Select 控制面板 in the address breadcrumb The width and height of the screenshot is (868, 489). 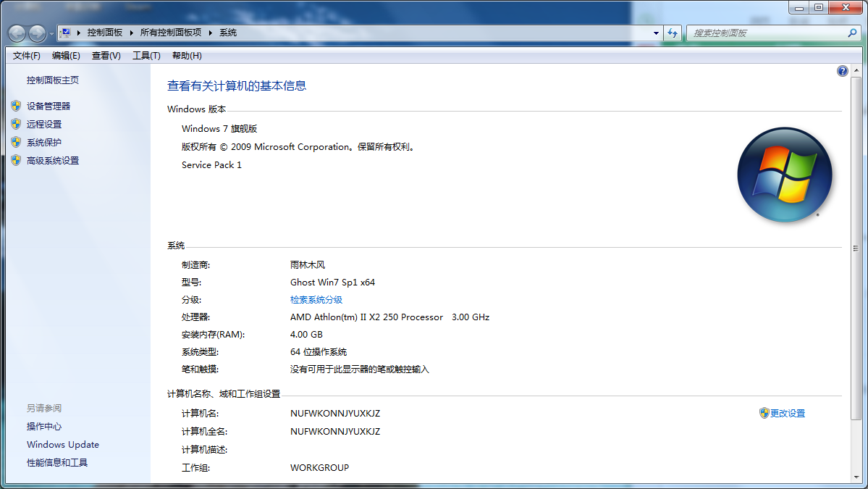point(105,33)
